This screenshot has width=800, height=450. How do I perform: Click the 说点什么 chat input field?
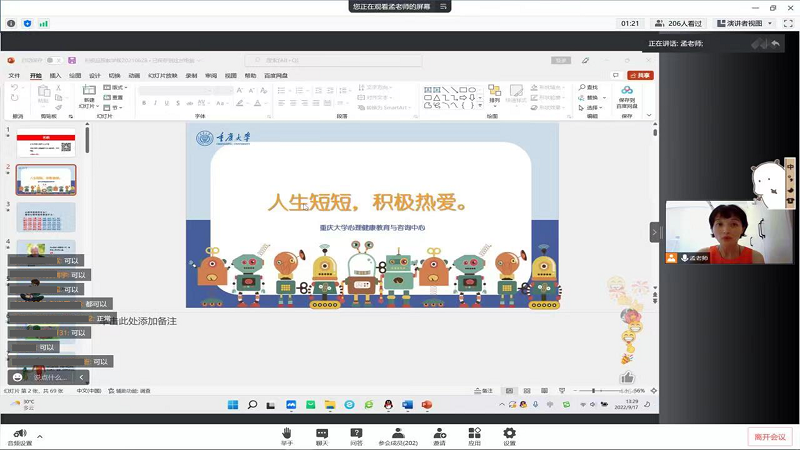(50, 377)
